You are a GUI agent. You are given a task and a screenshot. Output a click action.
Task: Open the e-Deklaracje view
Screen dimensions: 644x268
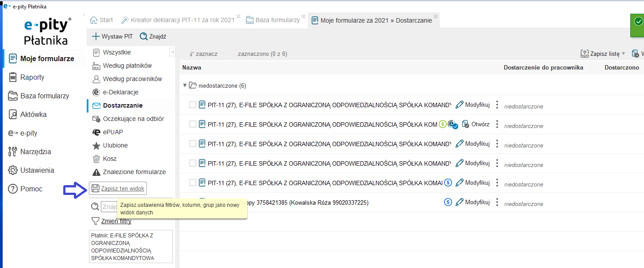115,92
